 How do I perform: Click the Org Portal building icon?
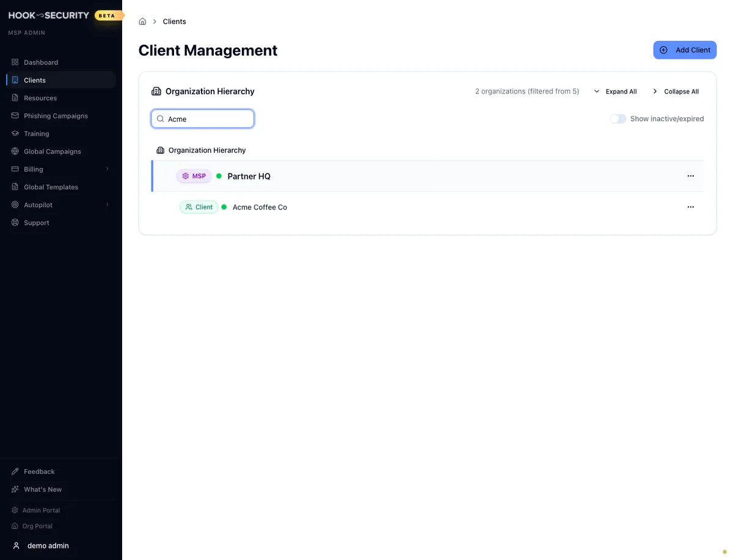[x=15, y=526]
